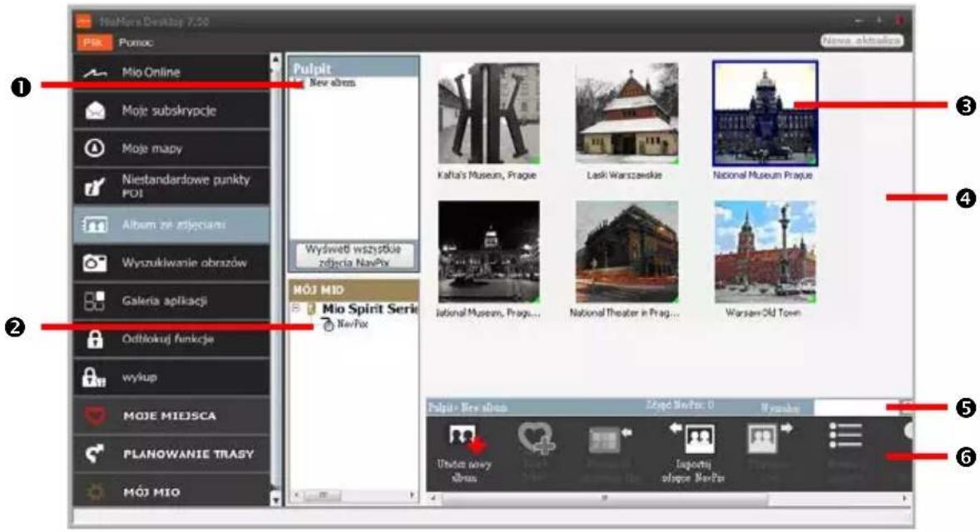
Task: Open Moje mapy compass entry
Action: 171,149
